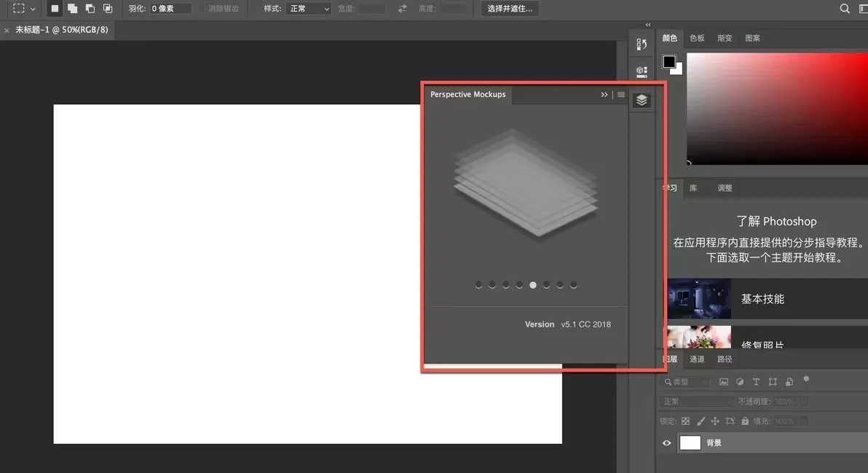Click the Intersect with selection mode
Image resolution: width=868 pixels, height=473 pixels.
pos(109,9)
